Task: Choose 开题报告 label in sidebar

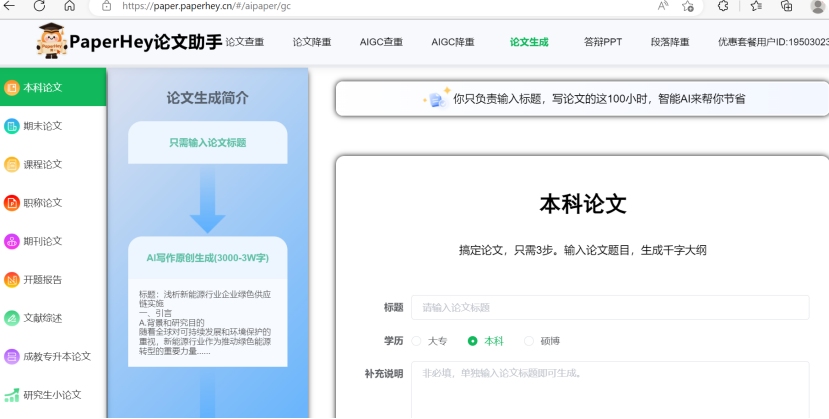Action: coord(43,280)
